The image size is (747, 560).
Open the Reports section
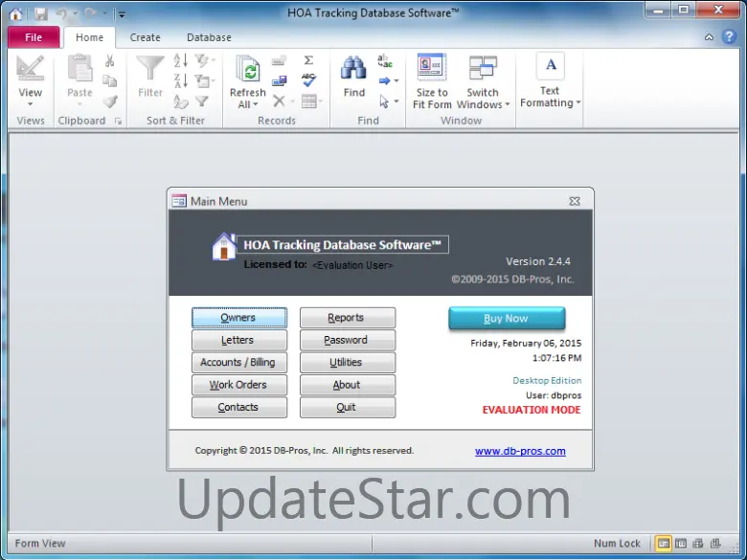(348, 318)
